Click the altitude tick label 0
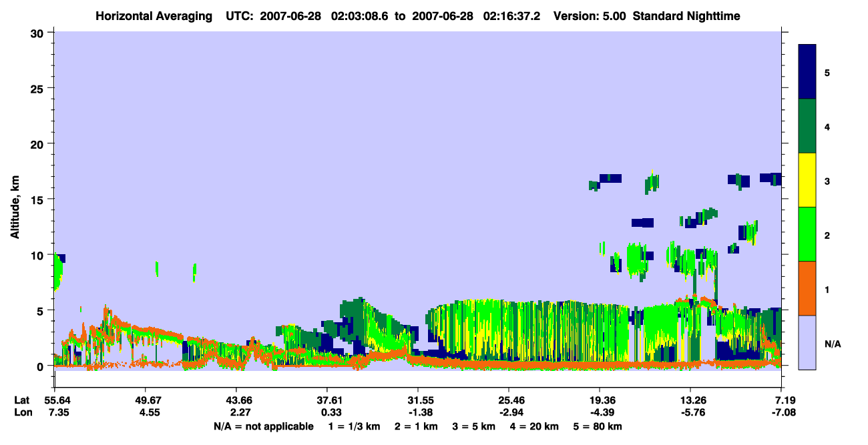868x445 pixels. [x=42, y=366]
